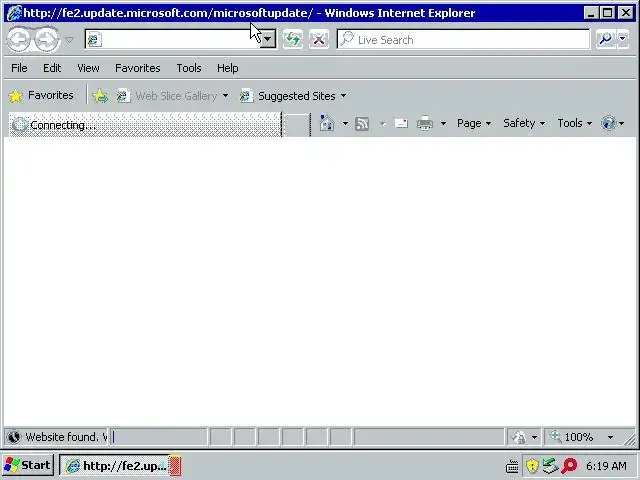This screenshot has height=480, width=640.
Task: Click the Search magnifier button
Action: coord(605,40)
